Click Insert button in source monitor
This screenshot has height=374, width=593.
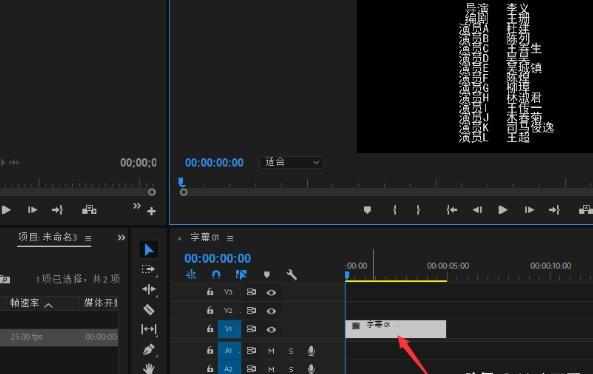(89, 210)
